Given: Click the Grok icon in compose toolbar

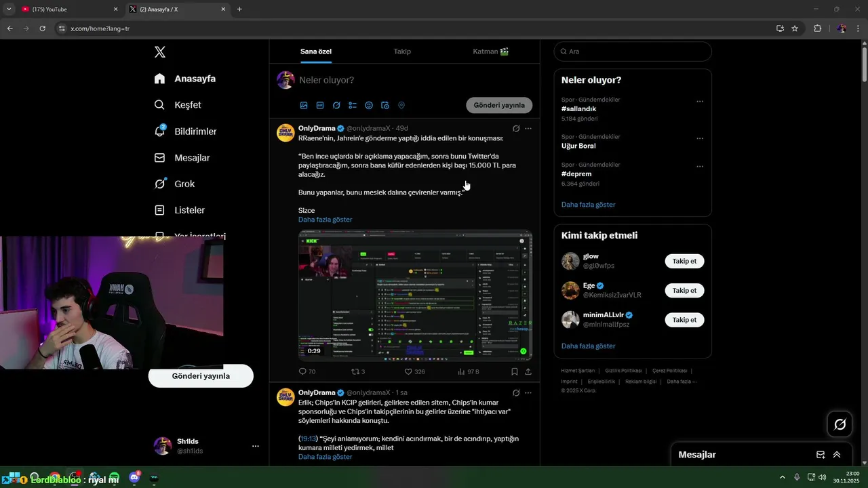Looking at the screenshot, I should (336, 105).
